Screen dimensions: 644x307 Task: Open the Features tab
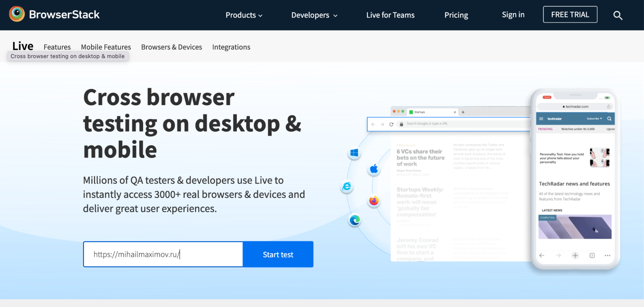pos(57,47)
